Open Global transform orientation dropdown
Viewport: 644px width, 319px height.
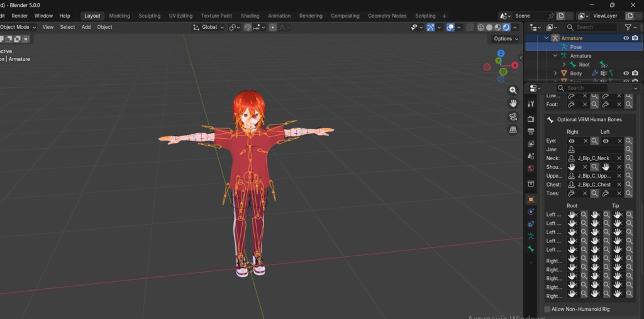[x=209, y=27]
